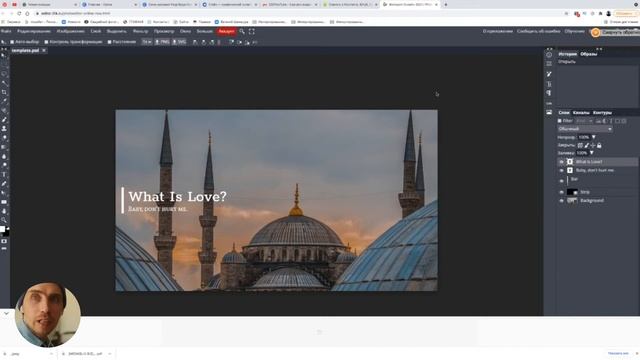This screenshot has width=640, height=360.
Task: Open the CSS side panel icon
Action: tap(549, 103)
